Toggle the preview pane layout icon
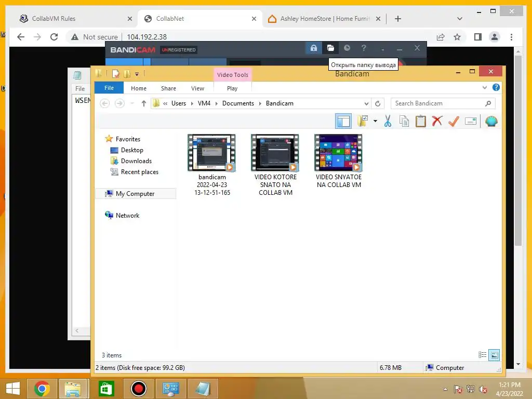The height and width of the screenshot is (399, 532). pyautogui.click(x=343, y=121)
